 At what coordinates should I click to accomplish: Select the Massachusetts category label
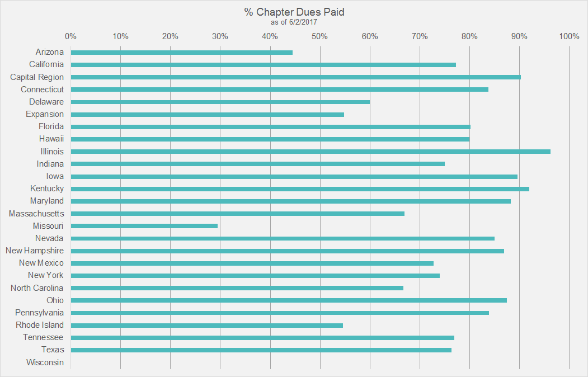36,214
